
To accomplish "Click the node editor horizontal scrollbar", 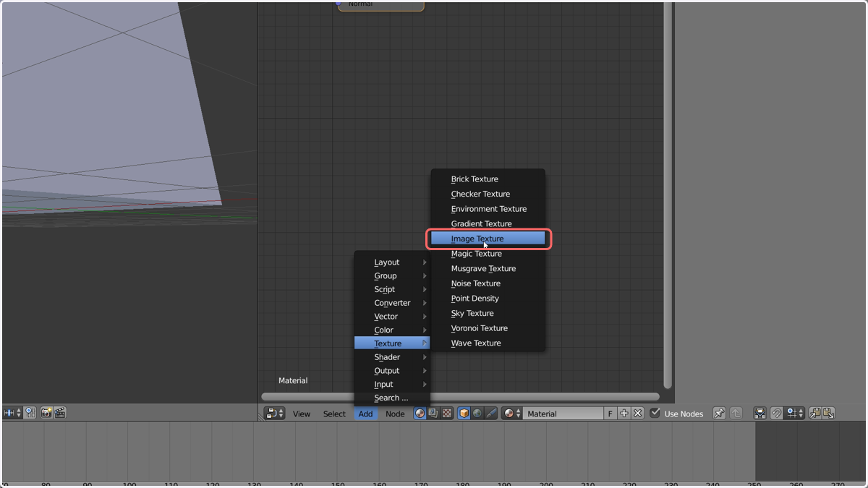I will (460, 396).
